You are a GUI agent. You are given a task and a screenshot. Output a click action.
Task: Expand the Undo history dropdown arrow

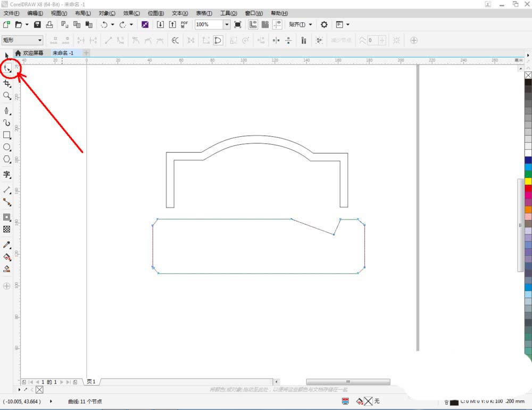tap(113, 24)
